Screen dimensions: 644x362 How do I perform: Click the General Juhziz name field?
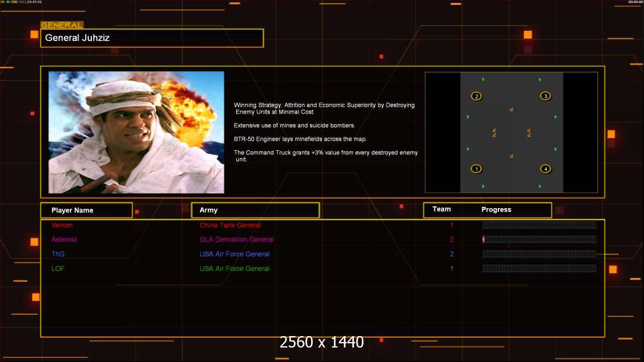(152, 38)
